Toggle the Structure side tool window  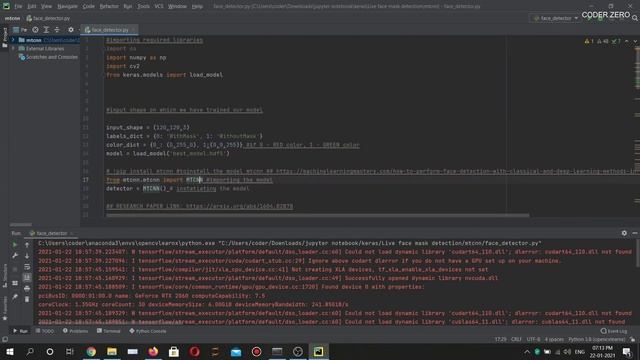(5, 276)
